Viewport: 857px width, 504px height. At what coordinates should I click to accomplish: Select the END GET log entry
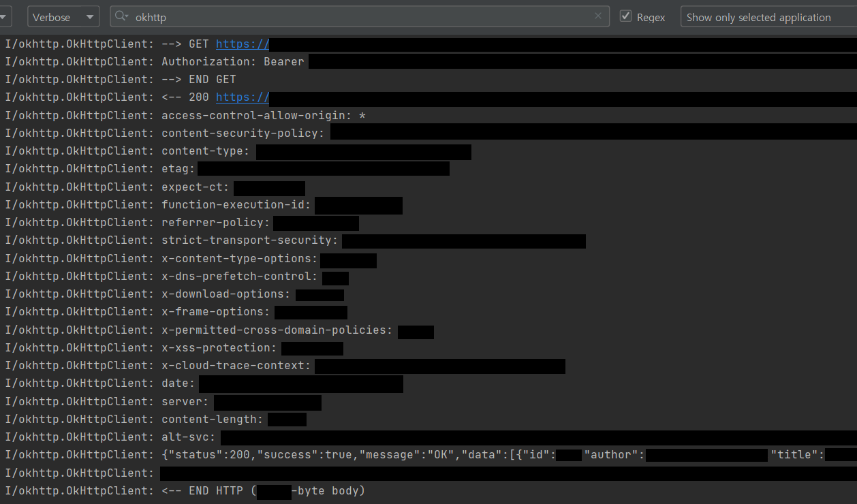(x=198, y=79)
